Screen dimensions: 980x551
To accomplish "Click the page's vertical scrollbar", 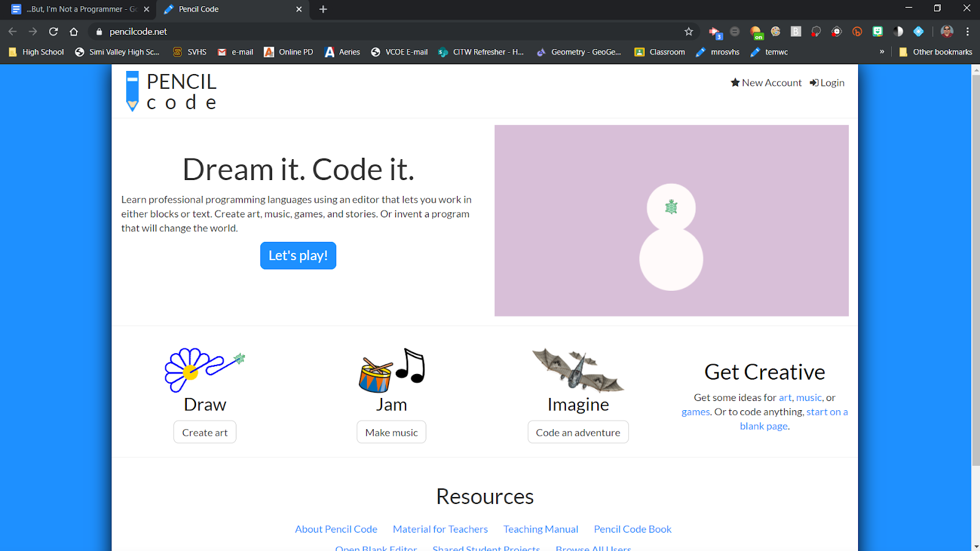I will click(x=976, y=269).
